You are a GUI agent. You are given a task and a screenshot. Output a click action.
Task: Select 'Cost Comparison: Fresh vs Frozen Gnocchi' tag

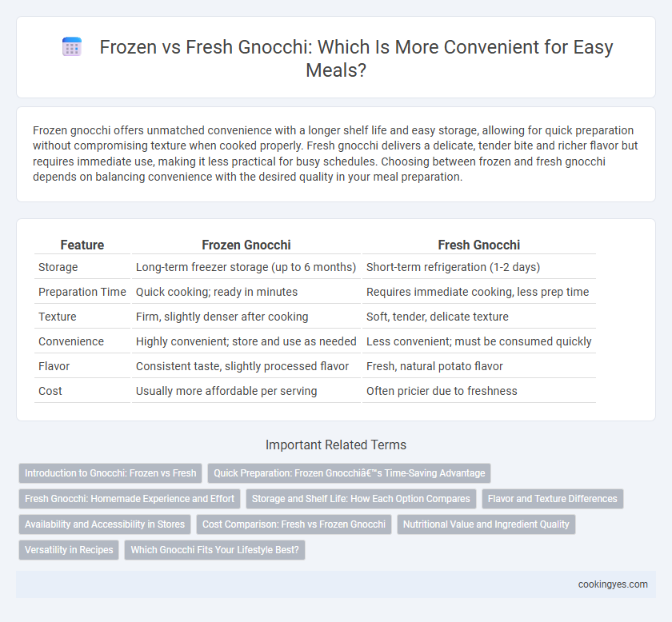pyautogui.click(x=294, y=524)
